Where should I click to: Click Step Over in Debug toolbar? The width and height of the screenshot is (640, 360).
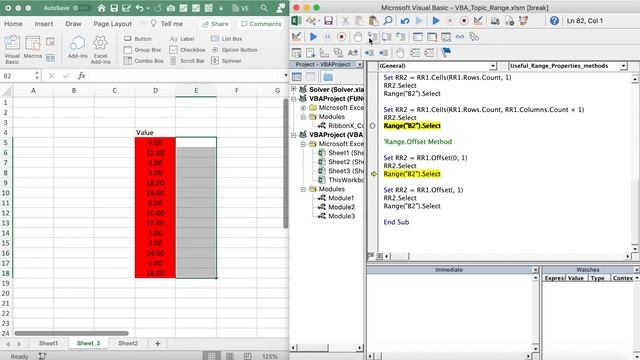tap(387, 37)
